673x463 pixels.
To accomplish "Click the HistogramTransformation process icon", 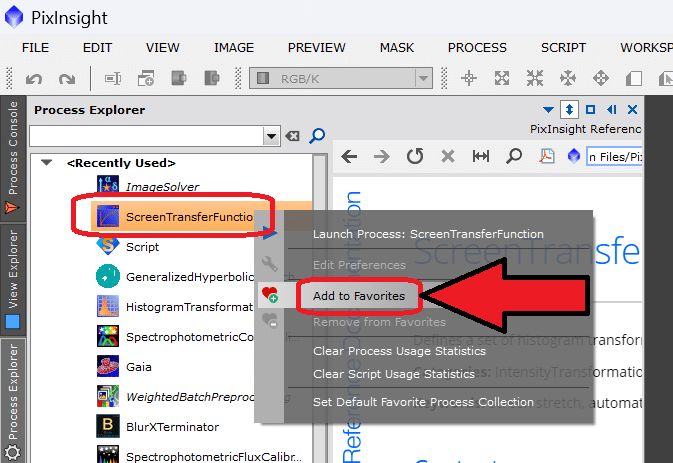I will [x=108, y=306].
